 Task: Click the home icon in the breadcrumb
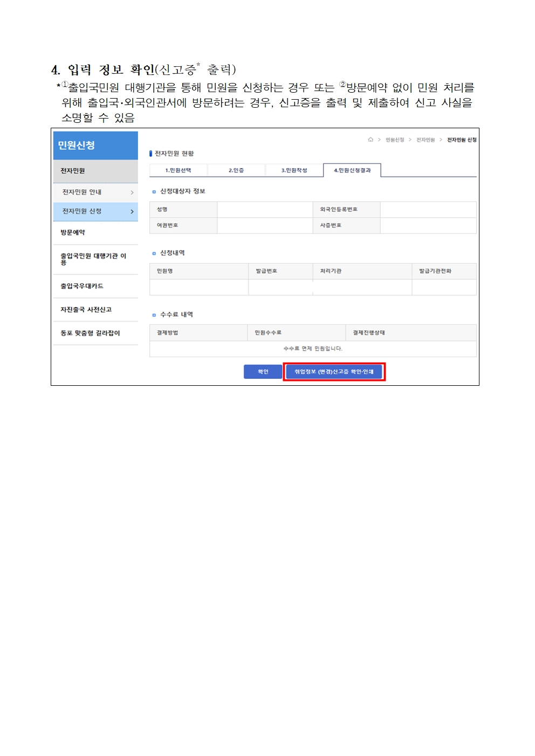371,140
